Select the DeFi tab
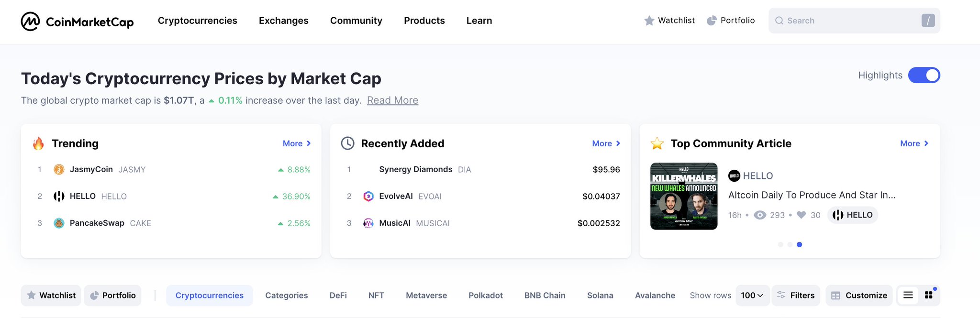Screen dimensions: 980x318 click(338, 296)
